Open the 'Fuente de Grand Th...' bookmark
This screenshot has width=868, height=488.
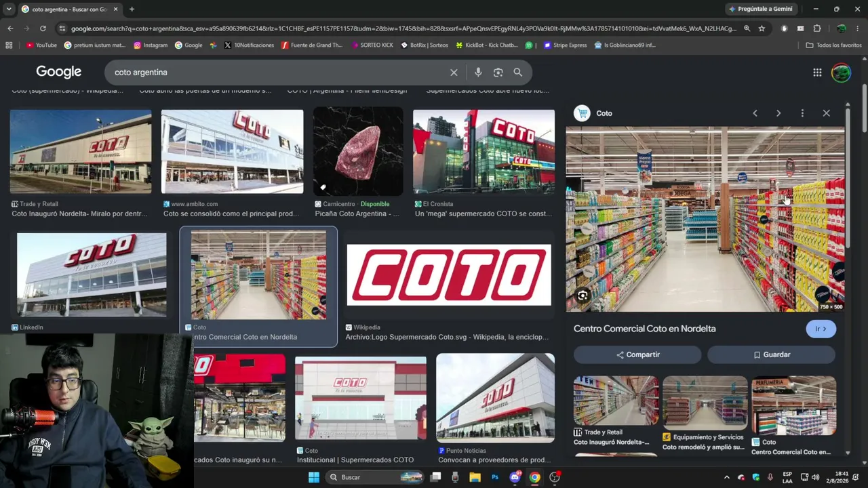[312, 45]
